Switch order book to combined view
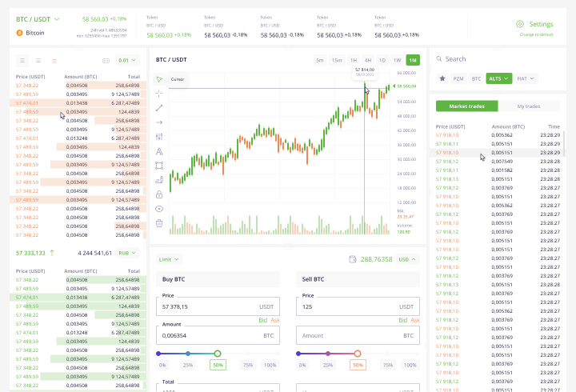The width and height of the screenshot is (576, 392). (x=23, y=60)
